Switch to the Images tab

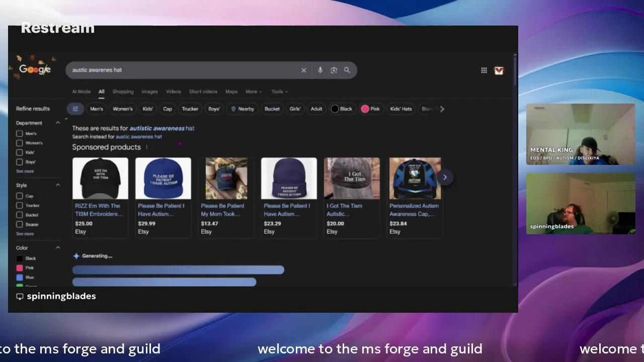click(149, 92)
